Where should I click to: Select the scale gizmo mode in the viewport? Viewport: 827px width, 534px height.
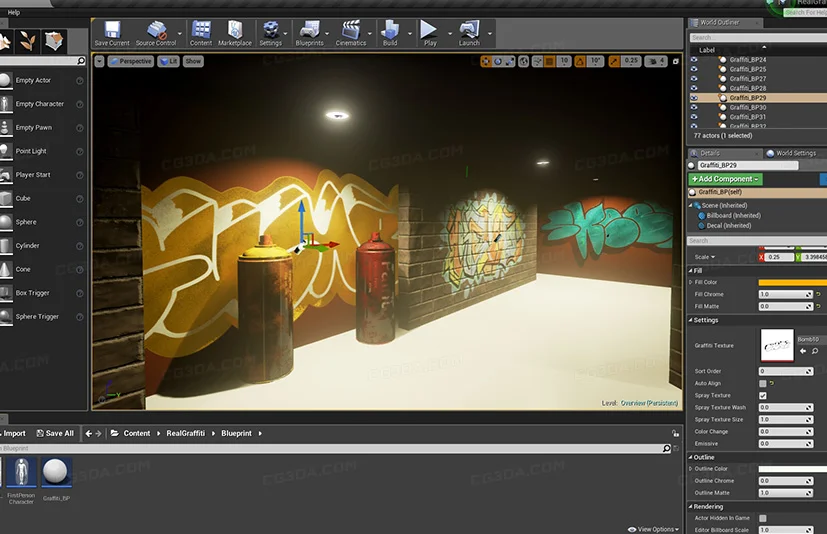pyautogui.click(x=509, y=62)
